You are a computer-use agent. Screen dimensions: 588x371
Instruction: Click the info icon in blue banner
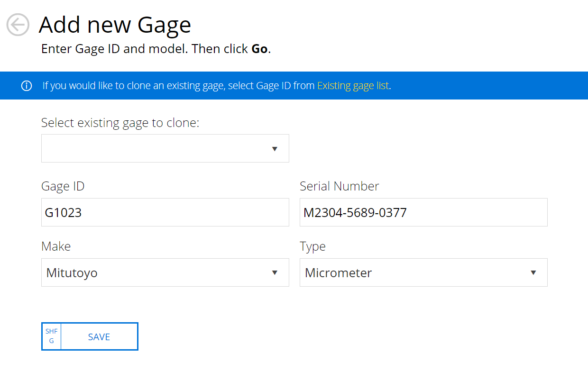point(27,86)
